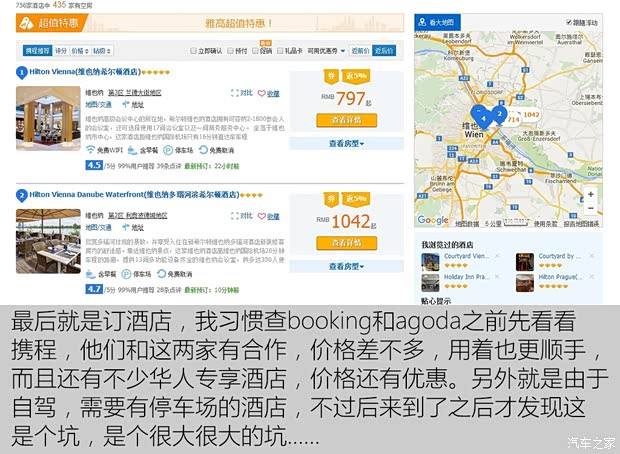Click 含早餐 icon on Danube Waterfront
This screenshot has height=454, width=620.
point(91,274)
